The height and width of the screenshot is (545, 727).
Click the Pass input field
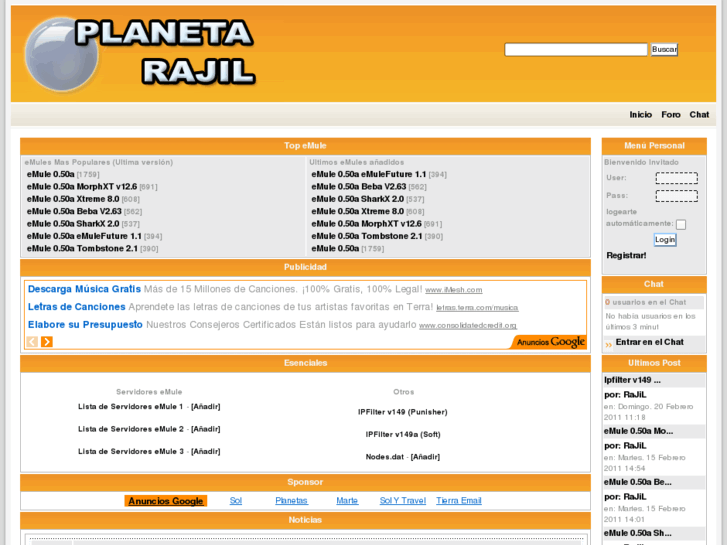676,196
